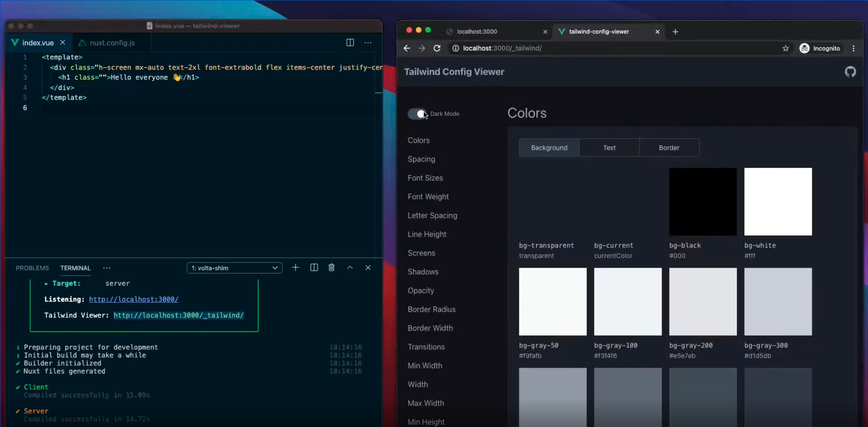This screenshot has width=868, height=427.
Task: Click the bg-gray-200 color swatch
Action: [703, 302]
